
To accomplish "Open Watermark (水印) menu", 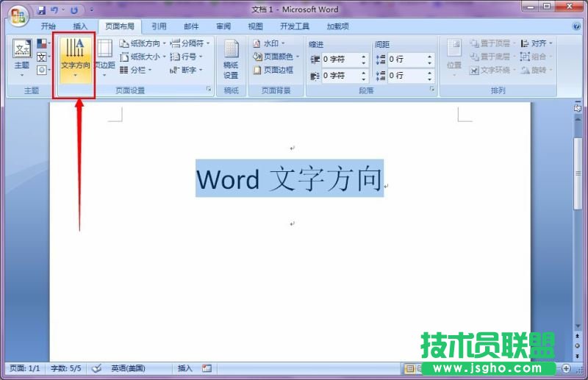I will (269, 43).
